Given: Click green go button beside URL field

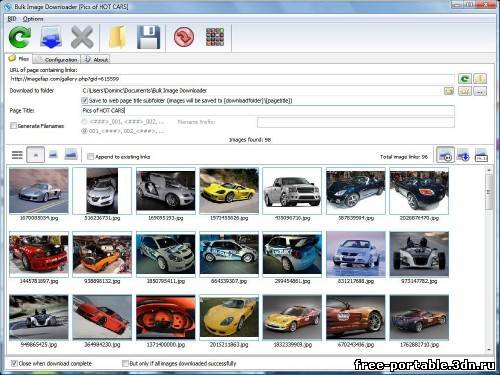Looking at the screenshot, I should (x=465, y=79).
